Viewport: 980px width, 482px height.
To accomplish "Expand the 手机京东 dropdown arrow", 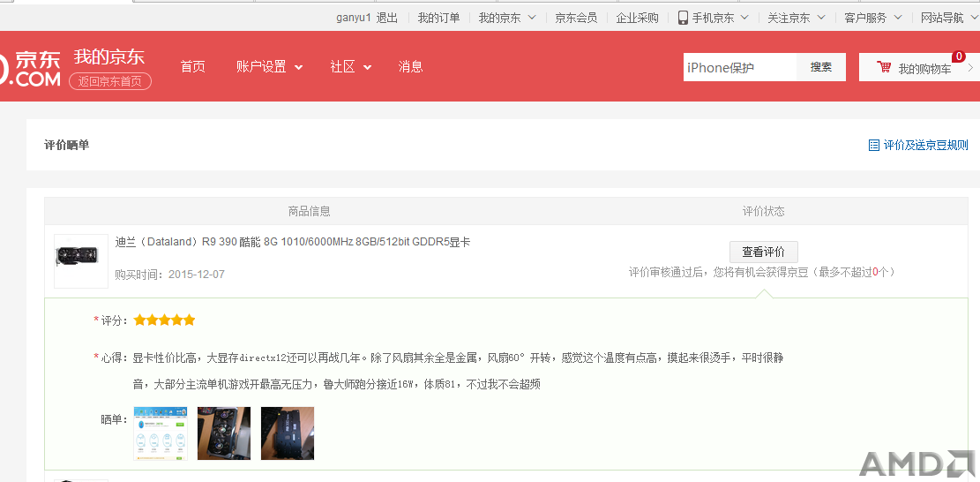I will (x=744, y=18).
